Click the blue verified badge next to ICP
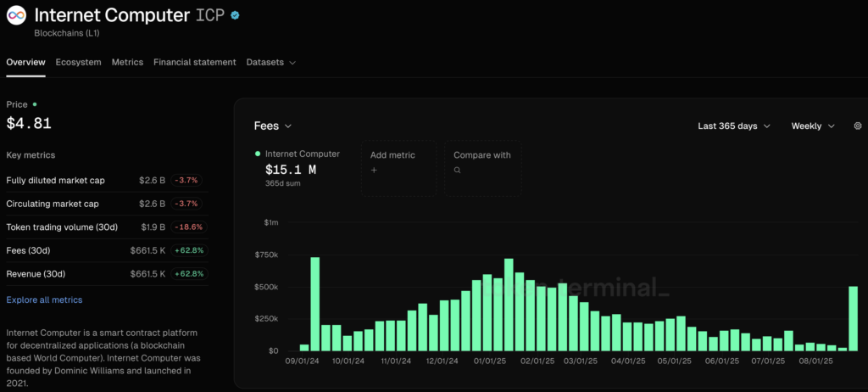This screenshot has width=868, height=392. pos(235,15)
